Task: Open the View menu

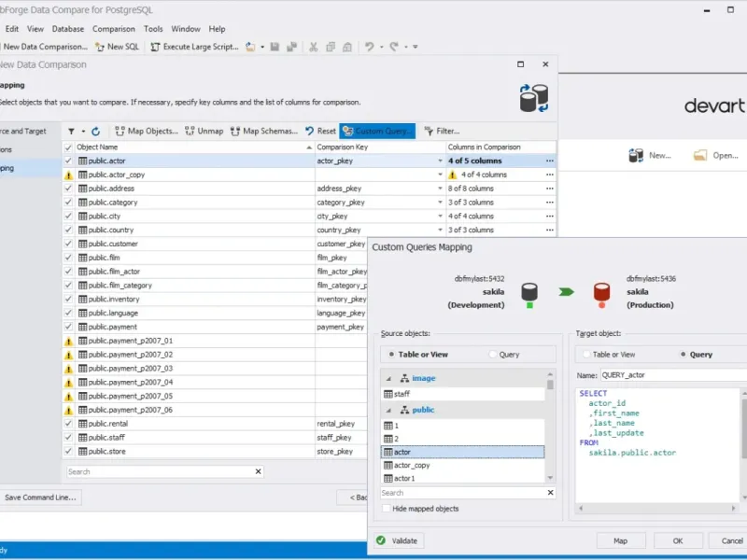Action: (x=35, y=29)
